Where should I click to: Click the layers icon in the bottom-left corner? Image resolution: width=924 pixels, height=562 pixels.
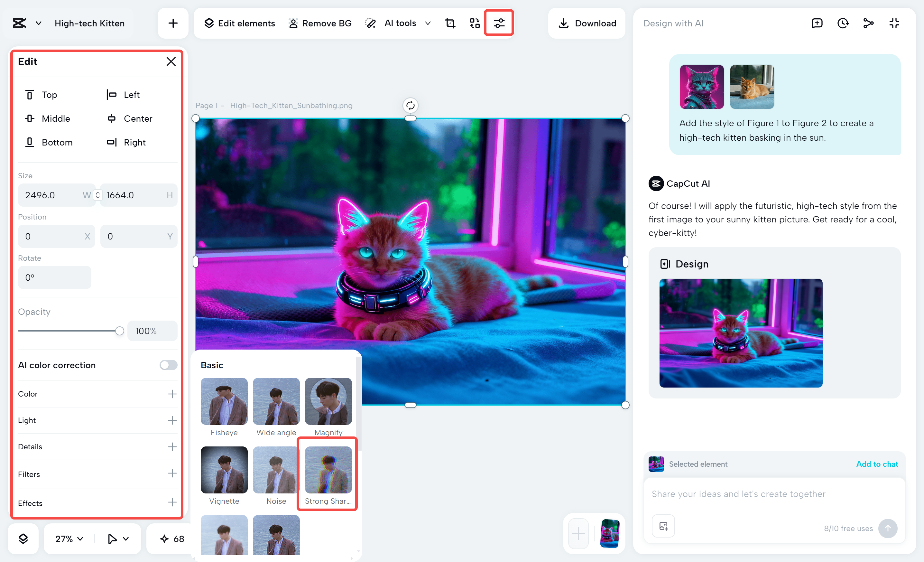23,539
